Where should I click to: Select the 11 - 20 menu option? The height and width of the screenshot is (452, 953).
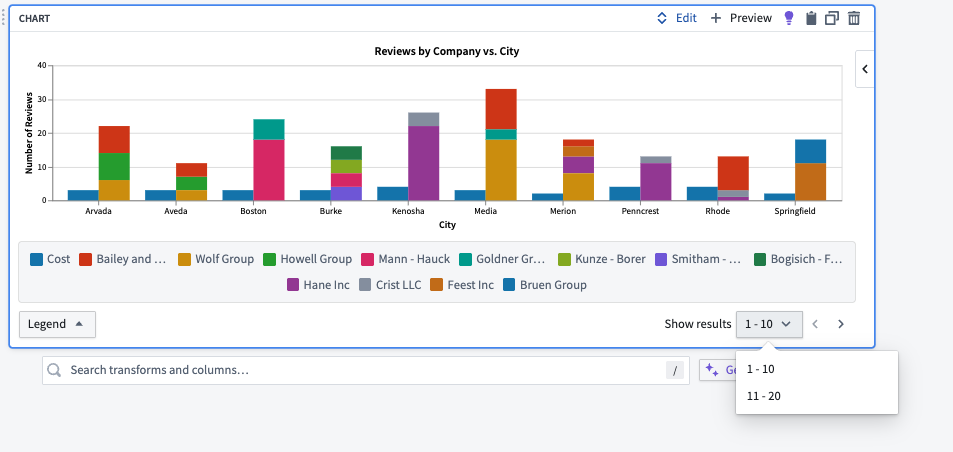tap(816, 396)
